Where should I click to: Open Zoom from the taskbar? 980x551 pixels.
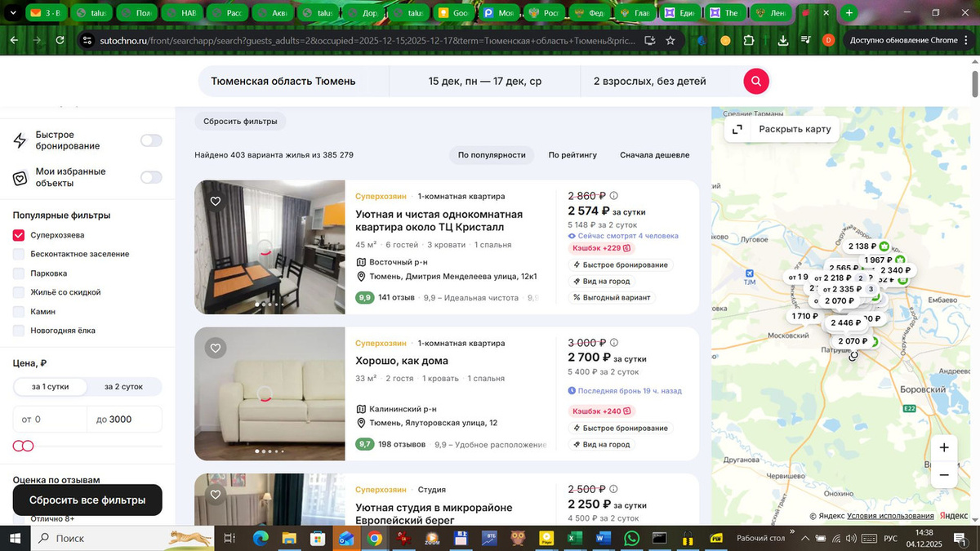point(433,538)
